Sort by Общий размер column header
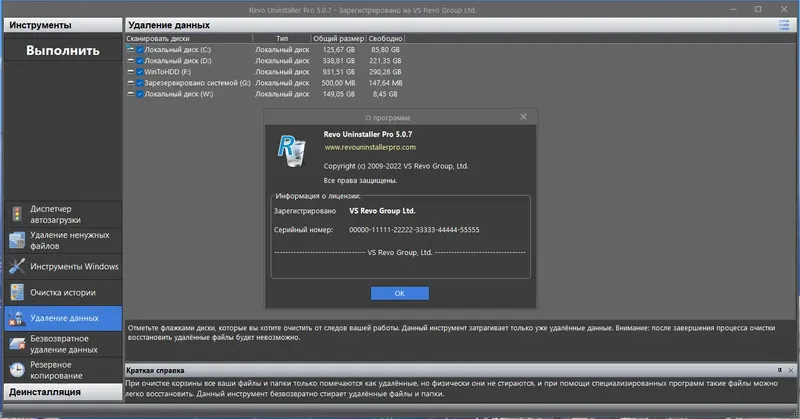800x419 pixels. 338,38
